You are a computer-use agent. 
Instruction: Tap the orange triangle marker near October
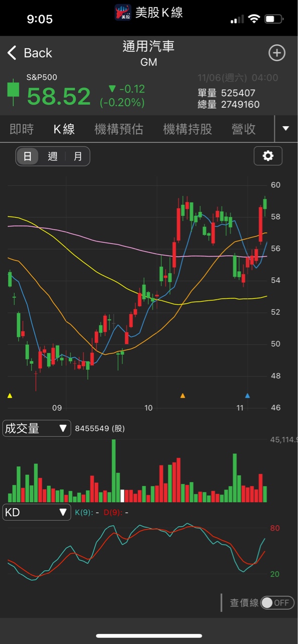pos(183,396)
